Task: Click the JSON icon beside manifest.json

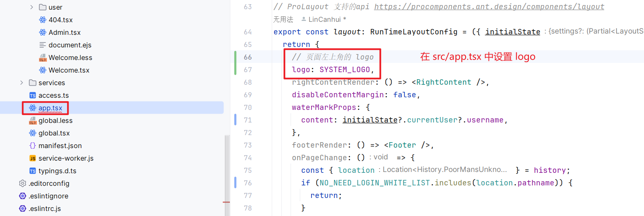Action: 33,146
